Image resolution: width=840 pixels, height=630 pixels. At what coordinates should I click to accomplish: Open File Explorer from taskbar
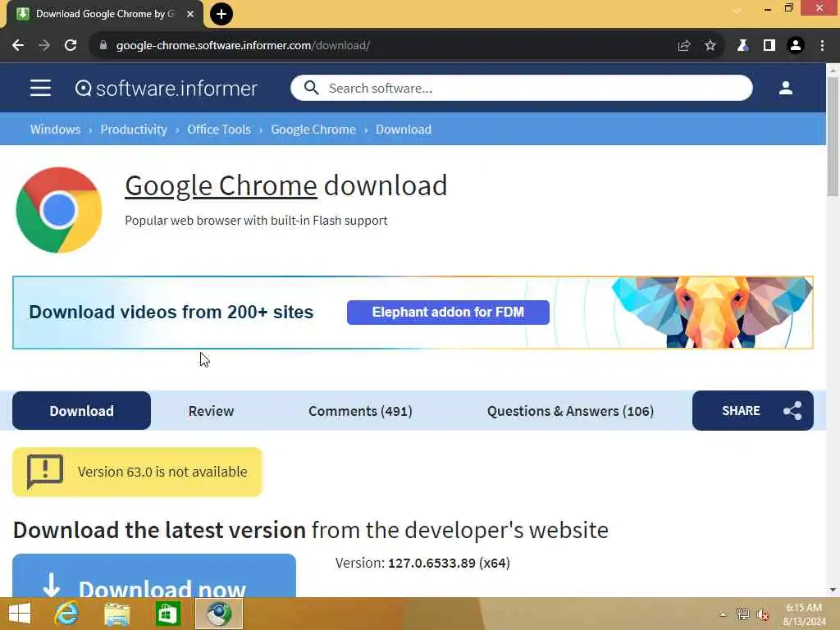coord(116,614)
